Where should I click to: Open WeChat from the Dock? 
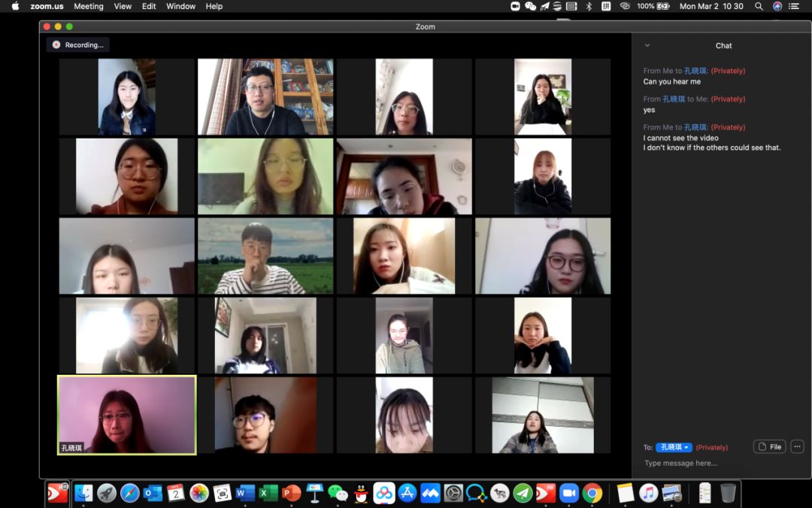point(338,493)
